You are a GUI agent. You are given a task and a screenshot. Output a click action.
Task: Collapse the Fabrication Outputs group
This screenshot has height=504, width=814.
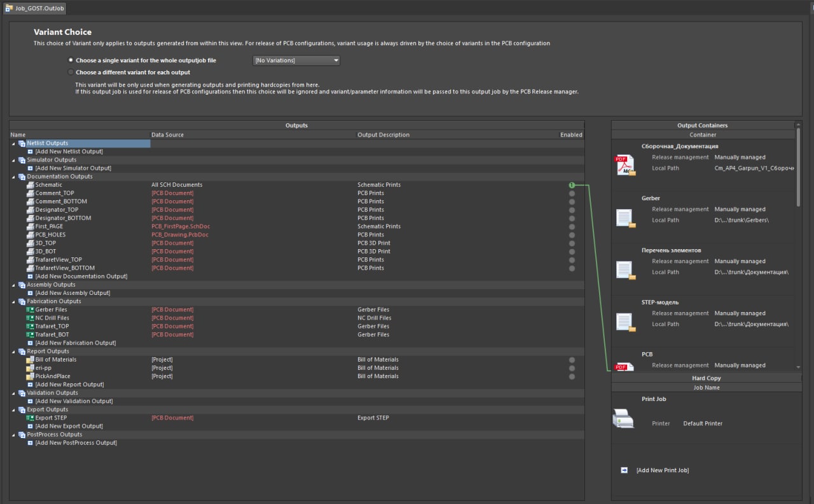[x=13, y=301]
